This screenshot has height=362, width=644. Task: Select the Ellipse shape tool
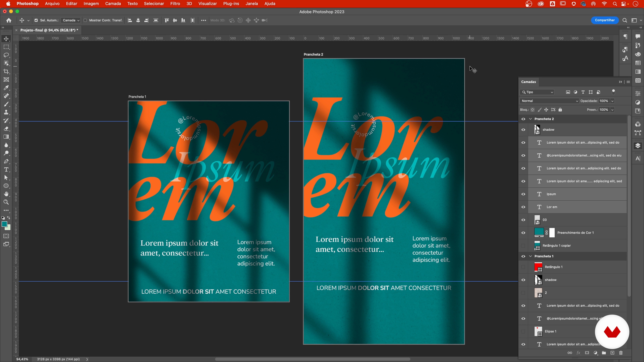coord(6,186)
